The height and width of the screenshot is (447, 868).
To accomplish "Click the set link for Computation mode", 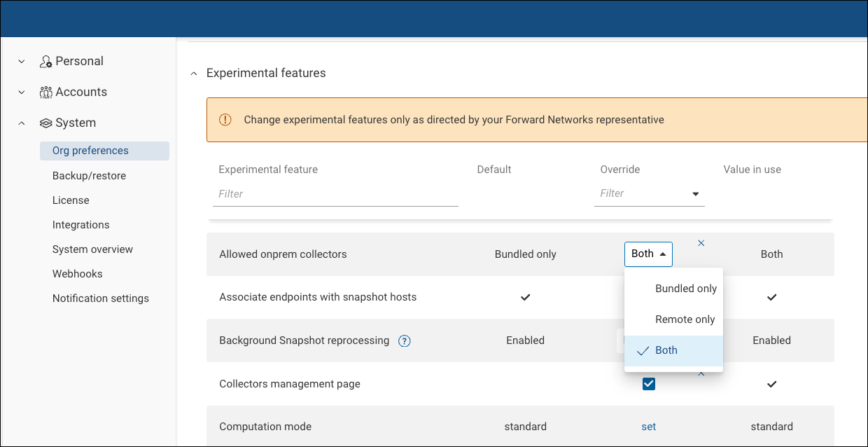I will [648, 426].
